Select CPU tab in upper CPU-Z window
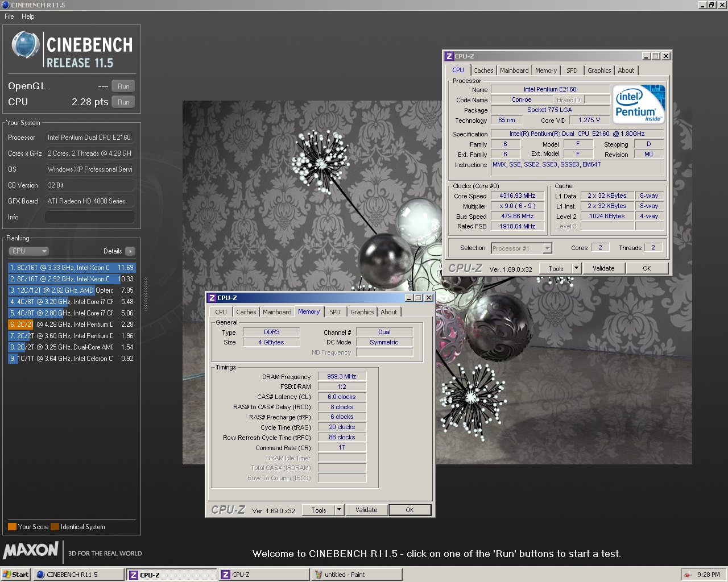The height and width of the screenshot is (582, 728). [x=458, y=70]
